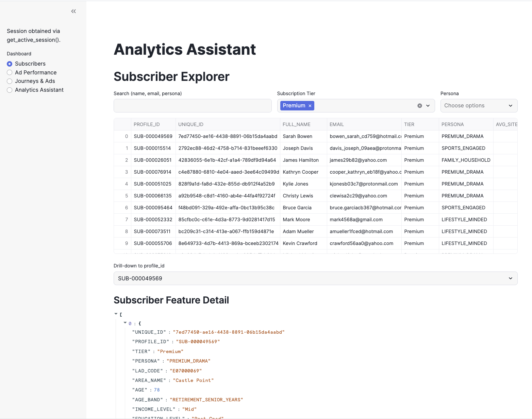Click James Hamilton's email cell
The height and width of the screenshot is (419, 532).
coord(358,160)
